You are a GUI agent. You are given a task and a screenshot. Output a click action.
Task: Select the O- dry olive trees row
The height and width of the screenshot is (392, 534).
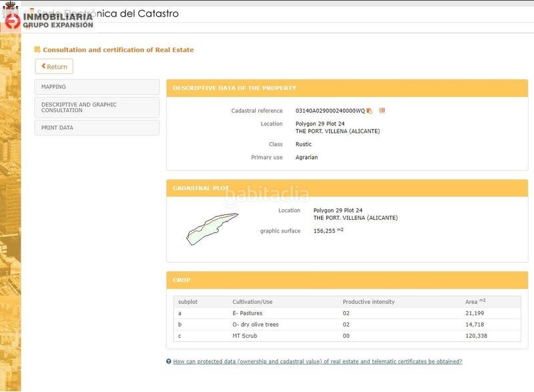pyautogui.click(x=347, y=324)
